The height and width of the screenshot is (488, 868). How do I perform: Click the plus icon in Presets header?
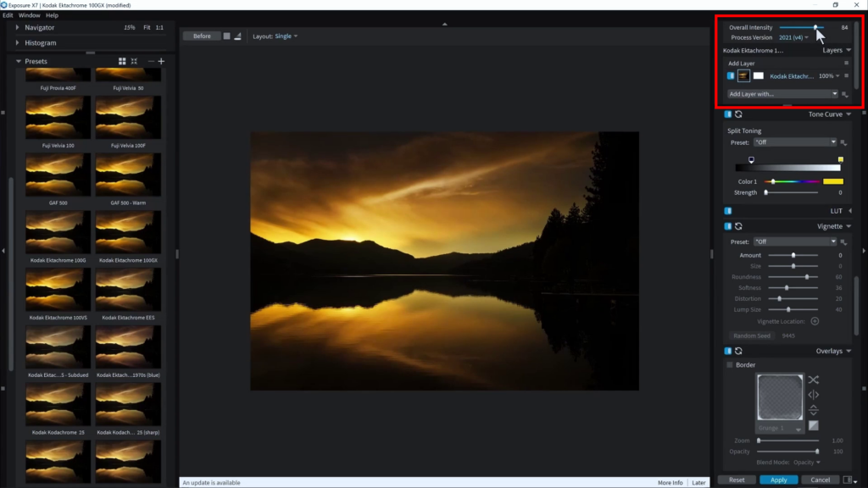click(161, 61)
